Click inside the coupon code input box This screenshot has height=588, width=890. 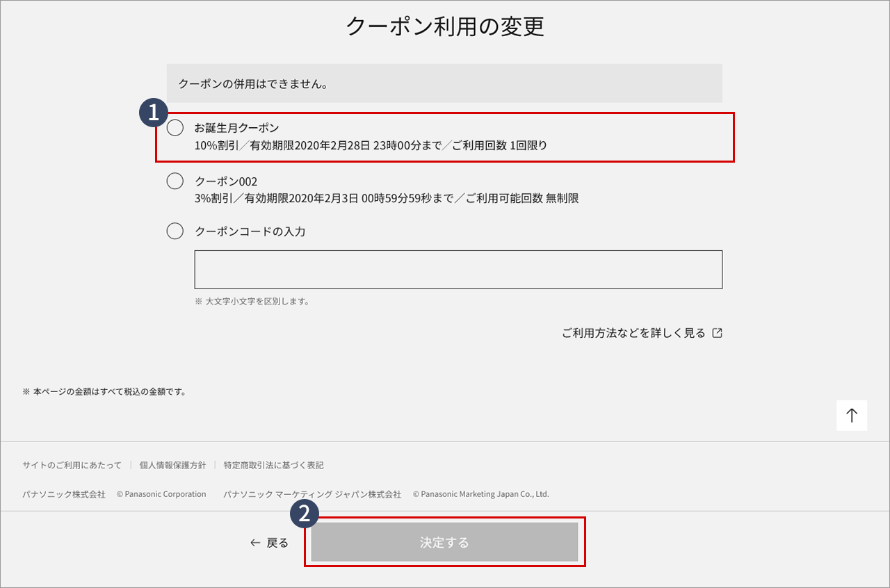(458, 269)
